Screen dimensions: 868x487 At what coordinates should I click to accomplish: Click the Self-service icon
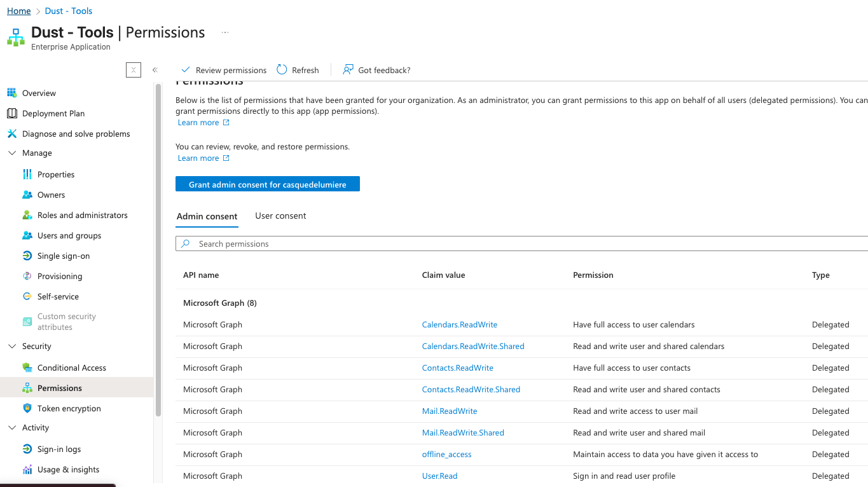[x=27, y=296]
